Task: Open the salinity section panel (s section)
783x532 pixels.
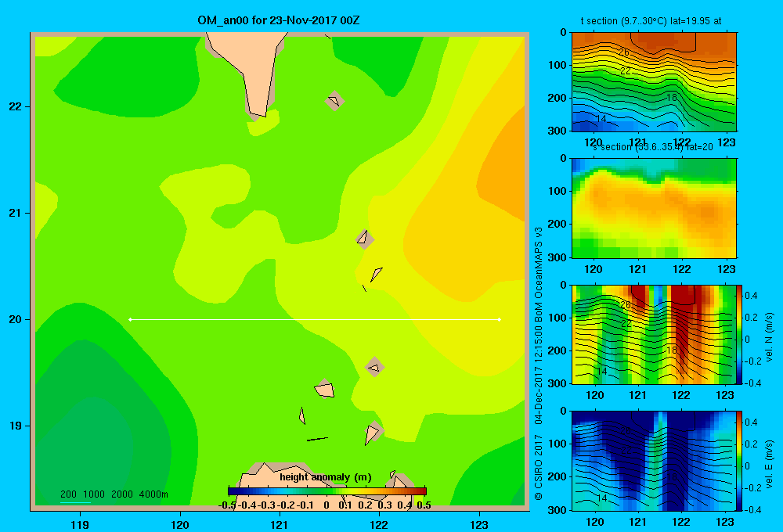Action: [x=654, y=208]
